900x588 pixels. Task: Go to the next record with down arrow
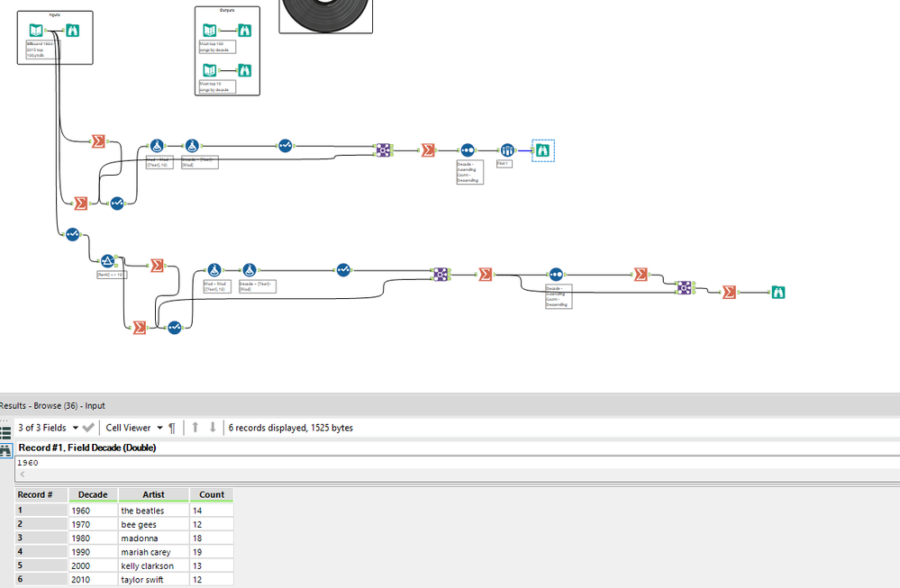click(x=213, y=428)
